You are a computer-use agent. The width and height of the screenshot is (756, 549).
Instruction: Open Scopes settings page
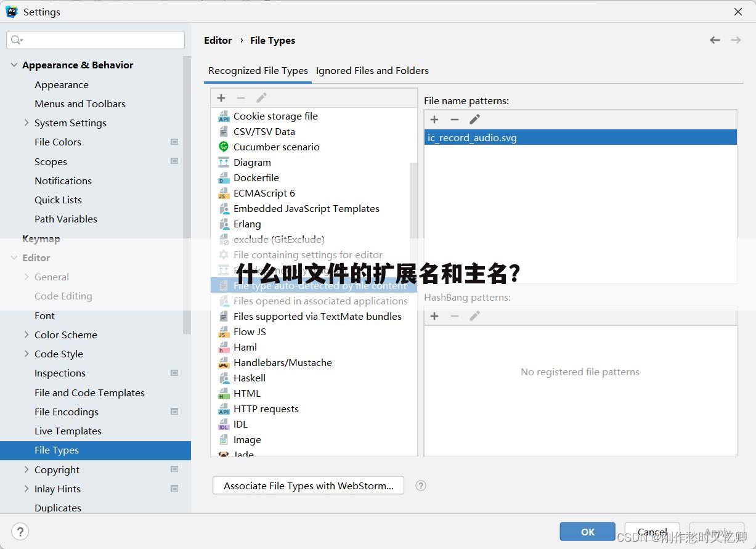pyautogui.click(x=51, y=161)
